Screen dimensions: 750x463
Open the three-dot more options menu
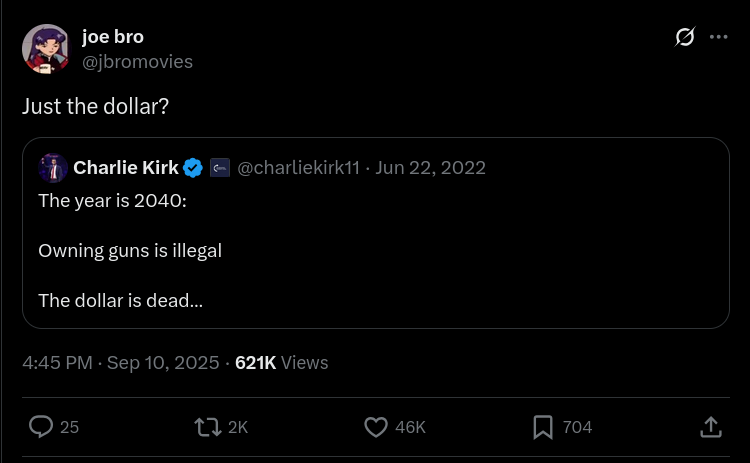pos(718,38)
